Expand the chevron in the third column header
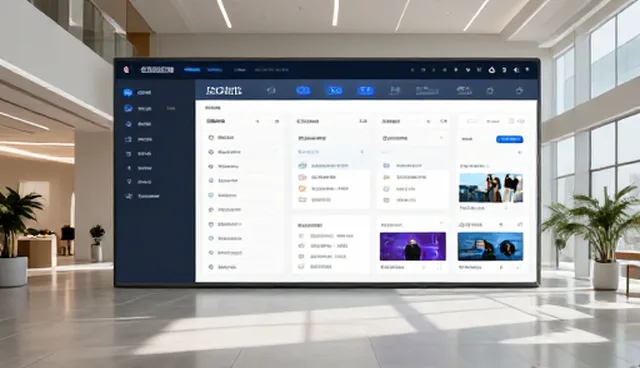Image resolution: width=640 pixels, height=368 pixels. 428,122
